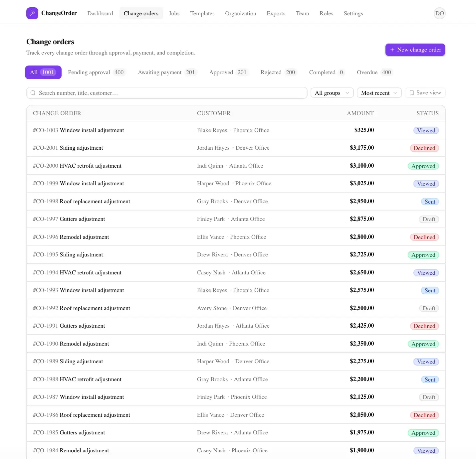Screen dimensions: 476x459
Task: Click customer Harper Wood · Denver Office
Action: 233,362
